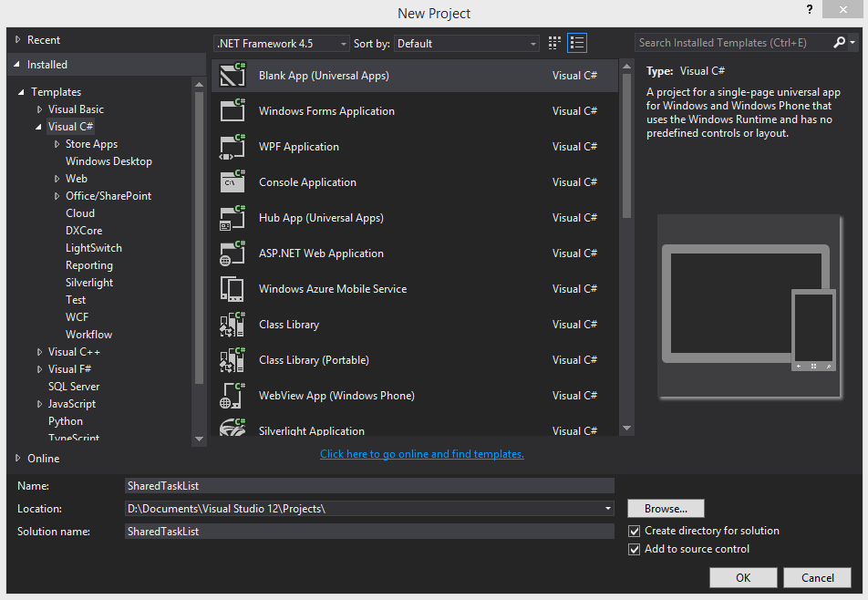This screenshot has height=600, width=868.
Task: Click the ASP.NET Web Application icon
Action: 232,253
